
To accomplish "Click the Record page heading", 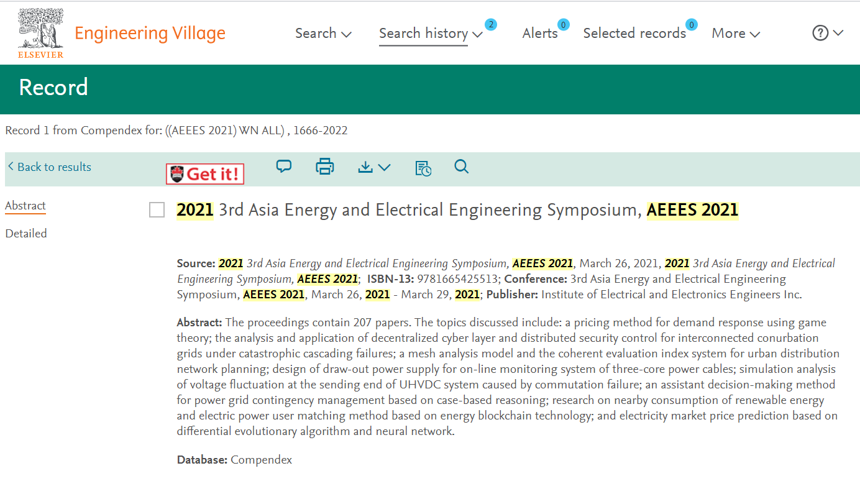I will [x=53, y=87].
